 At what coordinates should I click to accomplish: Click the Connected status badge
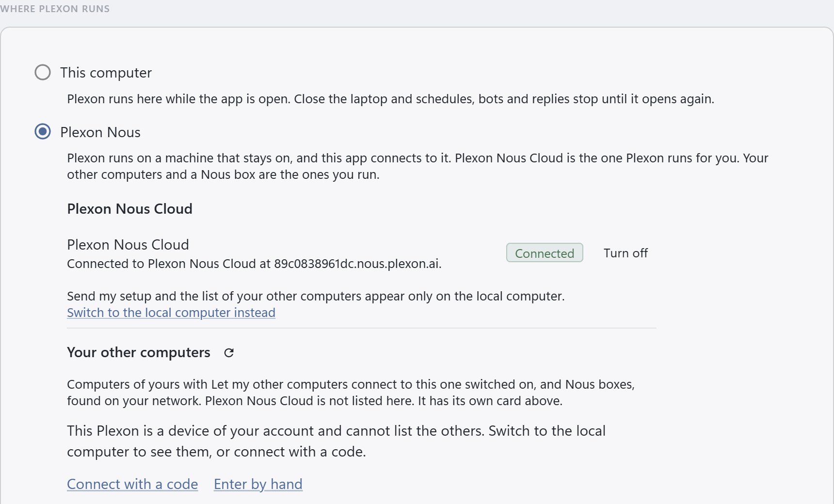545,253
